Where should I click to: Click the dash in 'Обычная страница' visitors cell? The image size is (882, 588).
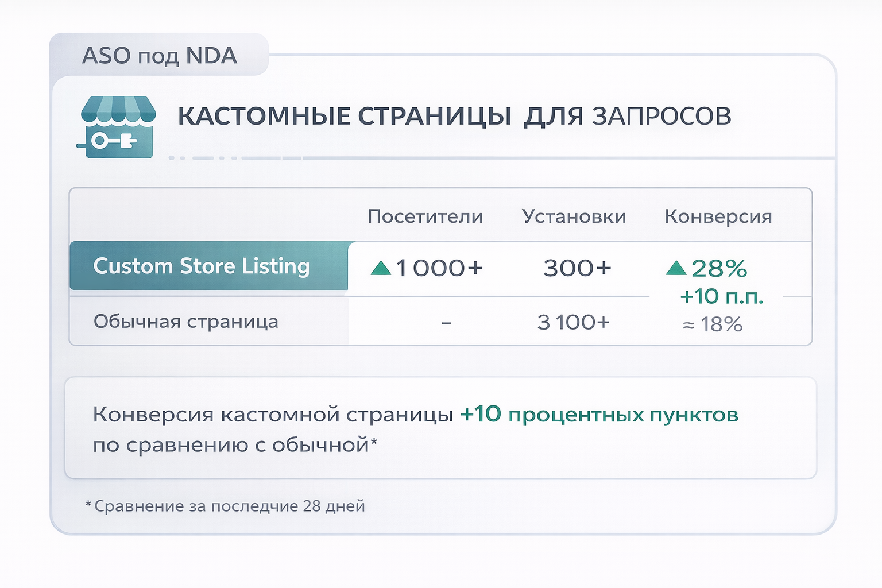[x=446, y=323]
